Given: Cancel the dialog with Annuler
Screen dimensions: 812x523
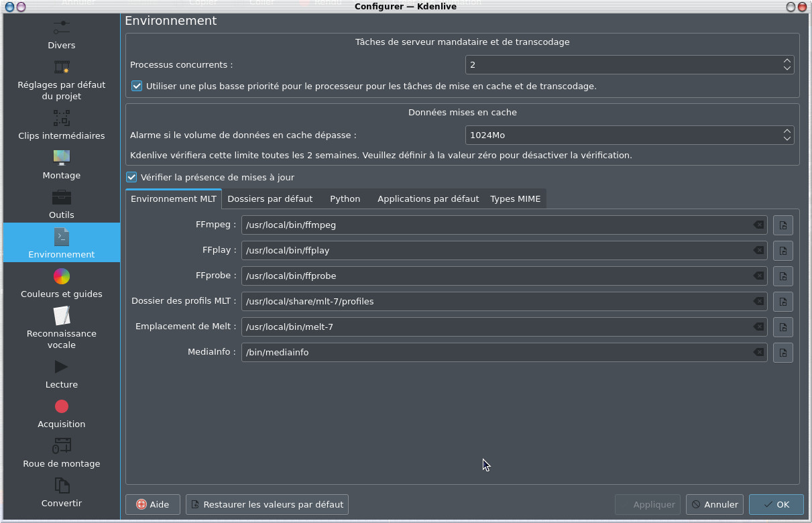Looking at the screenshot, I should click(715, 505).
